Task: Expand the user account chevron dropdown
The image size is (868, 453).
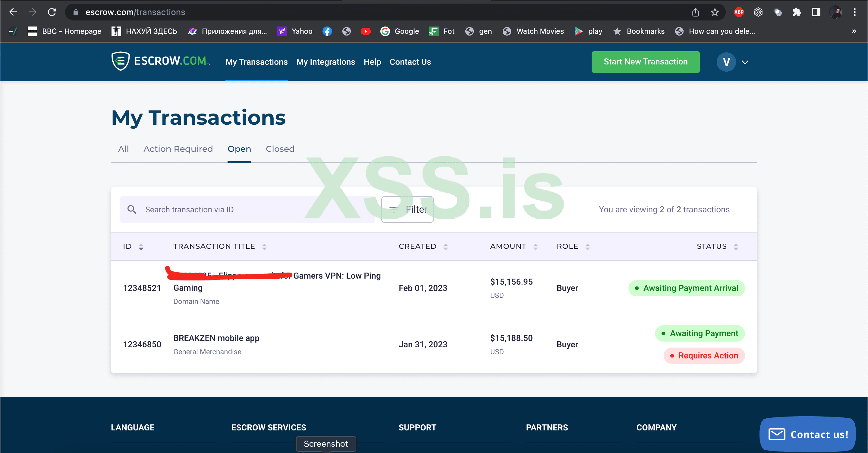Action: point(745,62)
